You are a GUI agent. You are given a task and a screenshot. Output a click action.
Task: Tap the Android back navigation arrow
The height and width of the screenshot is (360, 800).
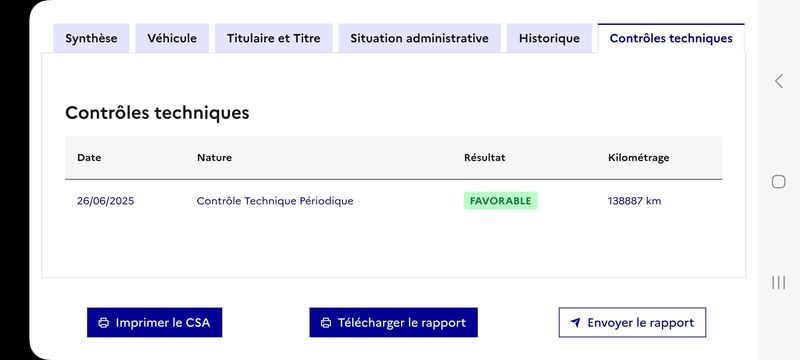click(x=779, y=81)
